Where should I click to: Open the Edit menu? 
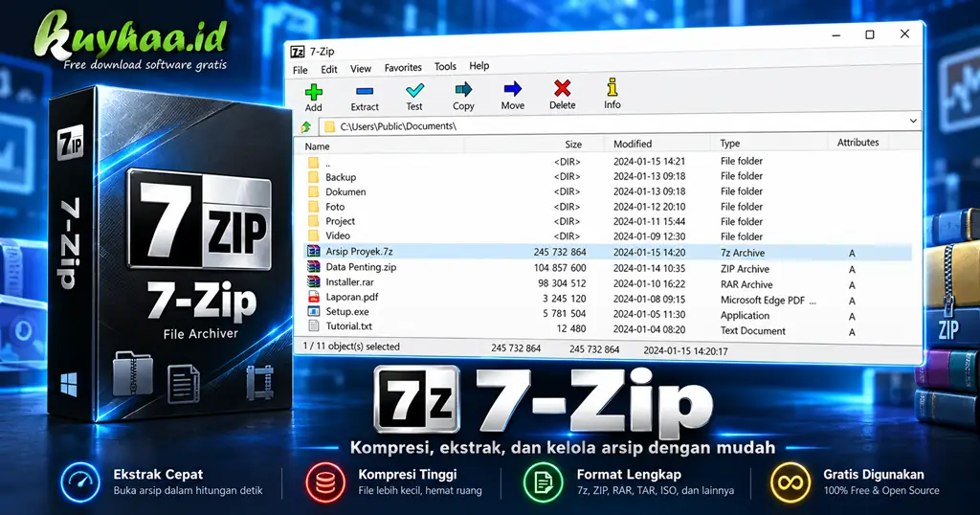point(329,69)
